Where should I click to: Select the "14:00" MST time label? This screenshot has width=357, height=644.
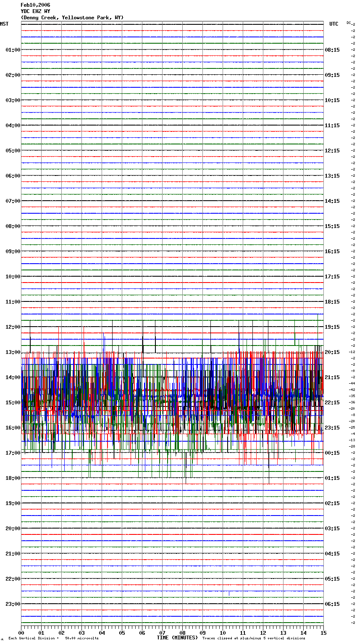[x=13, y=377]
